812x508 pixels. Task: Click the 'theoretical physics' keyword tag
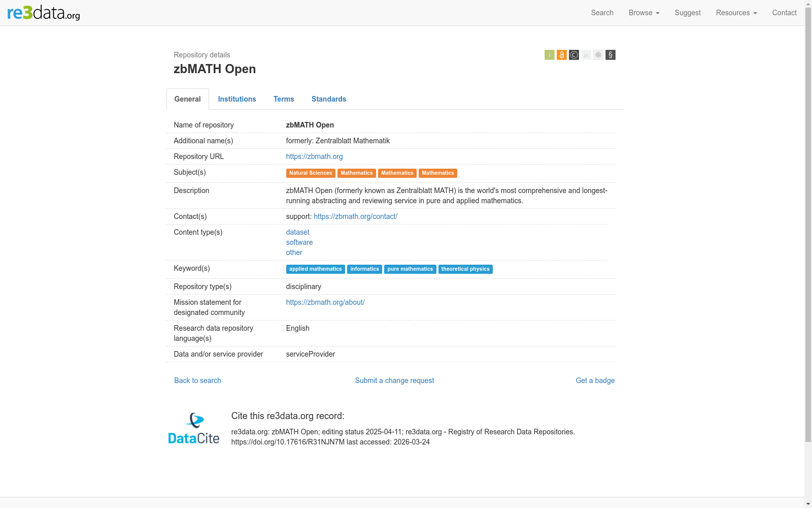click(x=465, y=269)
